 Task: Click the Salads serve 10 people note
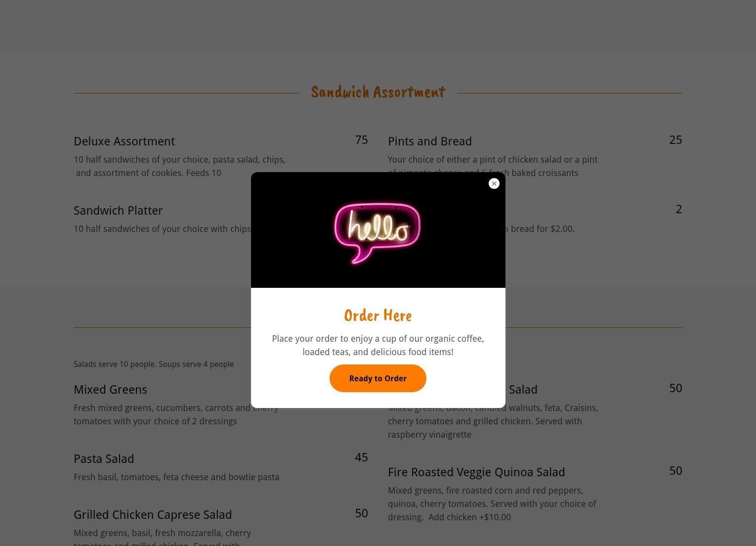154,364
